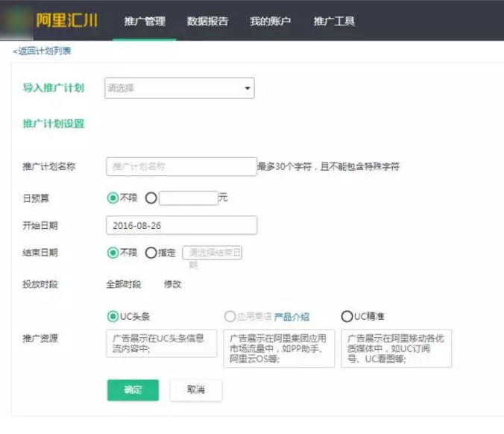The height and width of the screenshot is (434, 504).
Task: Click the 确定 button
Action: pos(133,390)
